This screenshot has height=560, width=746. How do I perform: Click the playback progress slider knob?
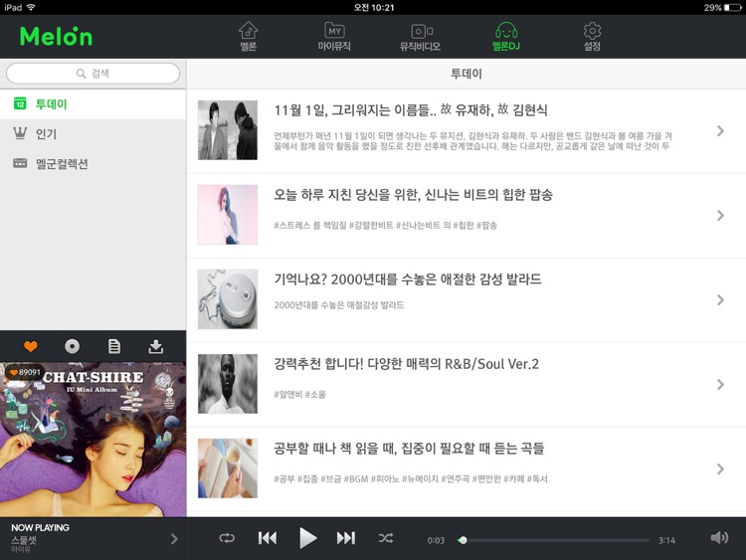463,540
